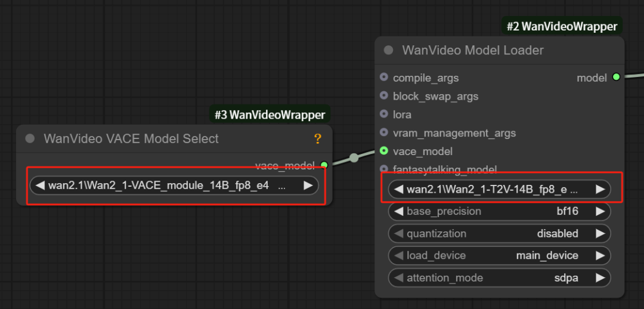
Task: Click the vace_model output socket
Action: click(324, 165)
